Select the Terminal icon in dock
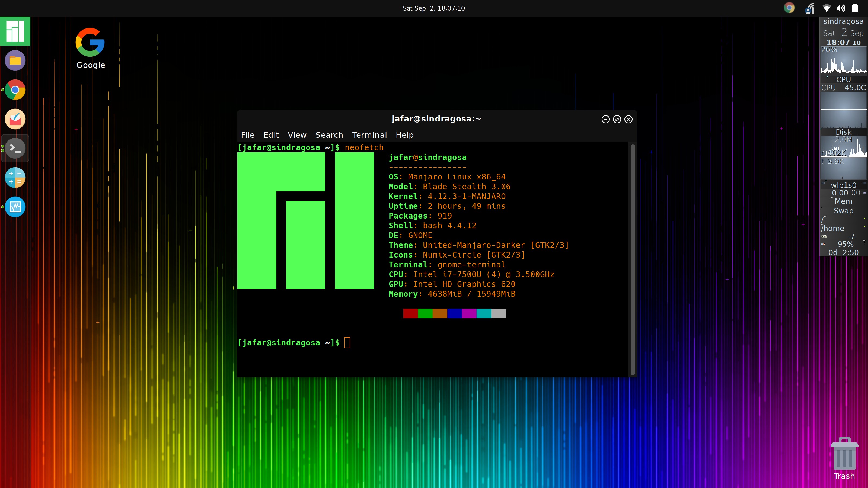868x488 pixels. click(x=15, y=148)
